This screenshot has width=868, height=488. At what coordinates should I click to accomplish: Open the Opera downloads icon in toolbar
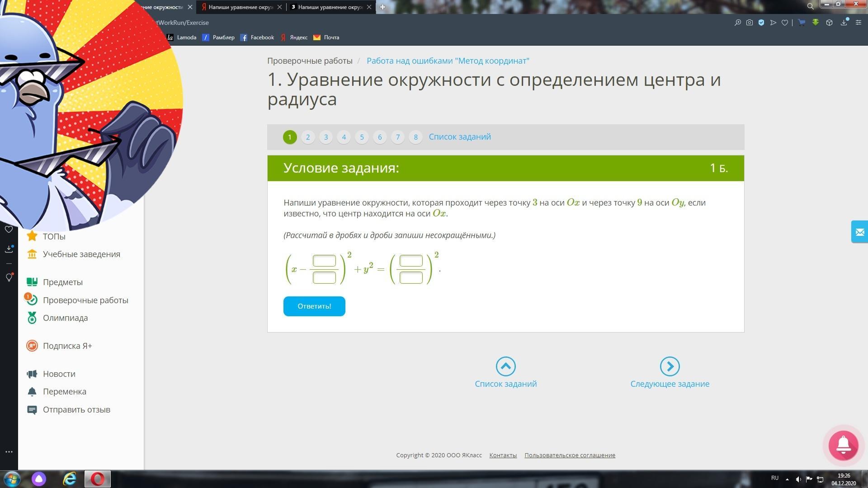tap(844, 23)
